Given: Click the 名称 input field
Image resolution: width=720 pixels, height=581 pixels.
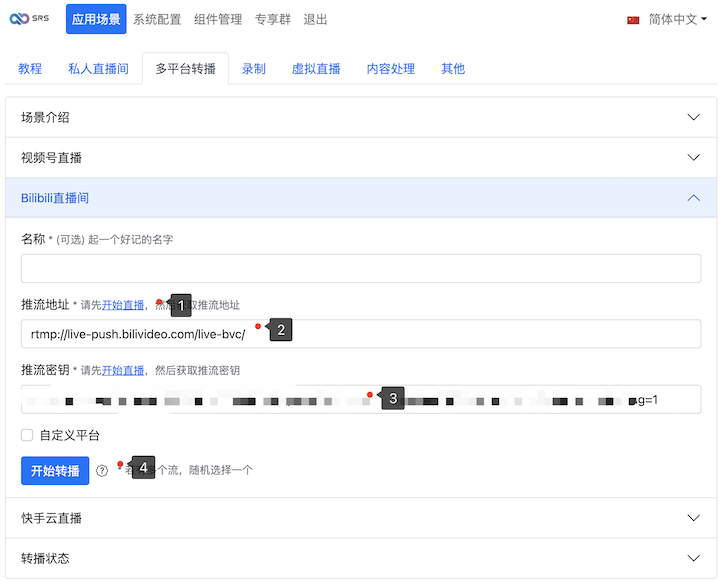Looking at the screenshot, I should click(x=361, y=268).
